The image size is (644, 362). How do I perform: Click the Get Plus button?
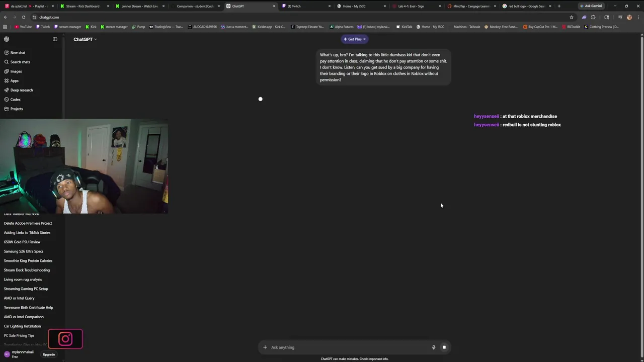(352, 39)
